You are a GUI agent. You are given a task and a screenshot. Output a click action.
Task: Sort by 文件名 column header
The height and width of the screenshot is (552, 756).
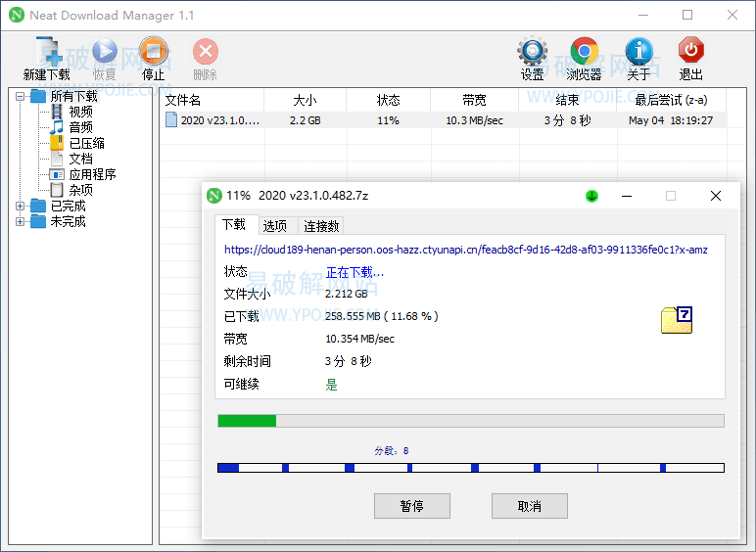[x=213, y=100]
